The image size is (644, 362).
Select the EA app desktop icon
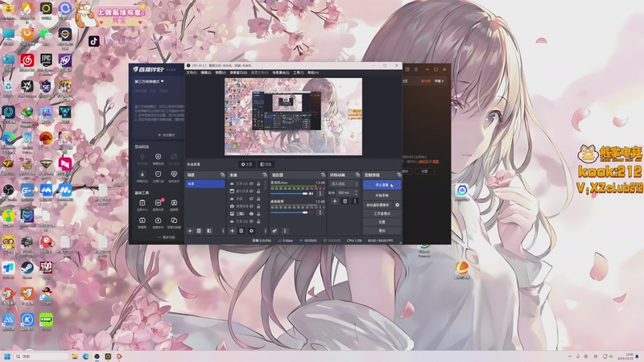(46, 138)
